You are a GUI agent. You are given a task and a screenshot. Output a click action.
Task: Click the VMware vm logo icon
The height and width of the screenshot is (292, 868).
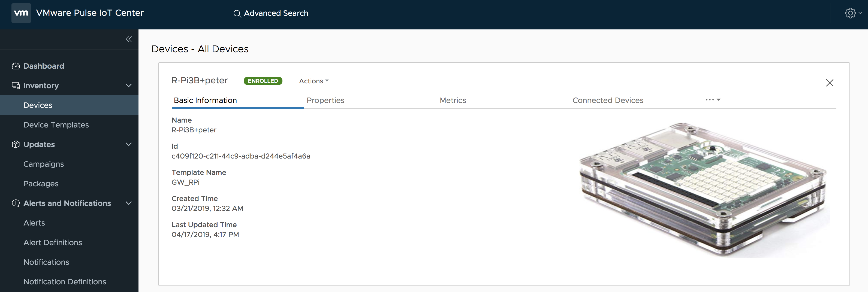click(x=21, y=13)
